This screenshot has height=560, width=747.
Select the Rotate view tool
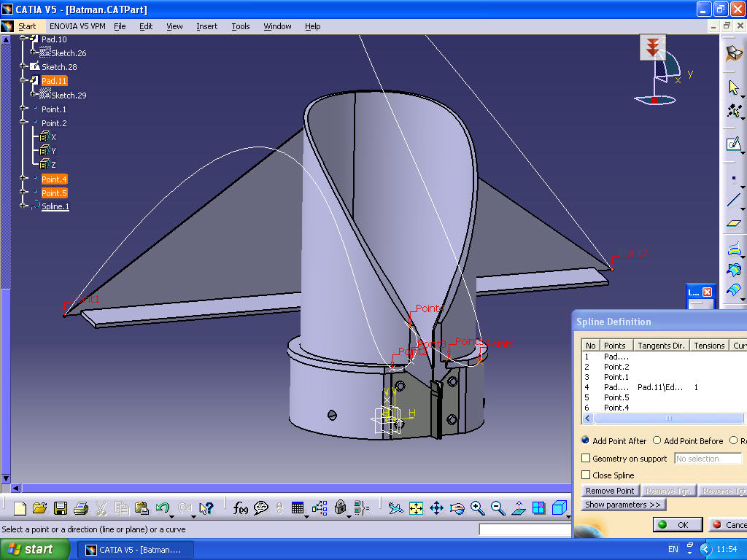(x=457, y=508)
